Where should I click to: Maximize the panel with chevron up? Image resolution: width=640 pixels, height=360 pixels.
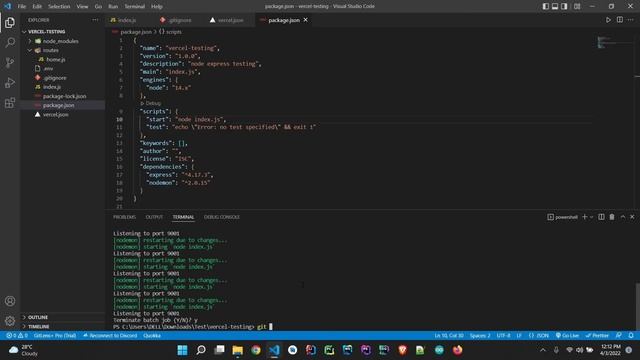tap(623, 217)
